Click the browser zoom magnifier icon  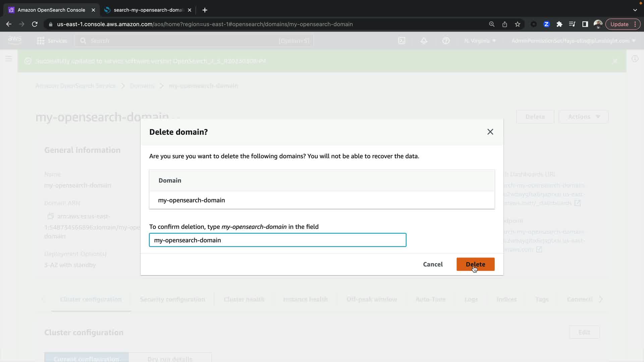point(492,24)
